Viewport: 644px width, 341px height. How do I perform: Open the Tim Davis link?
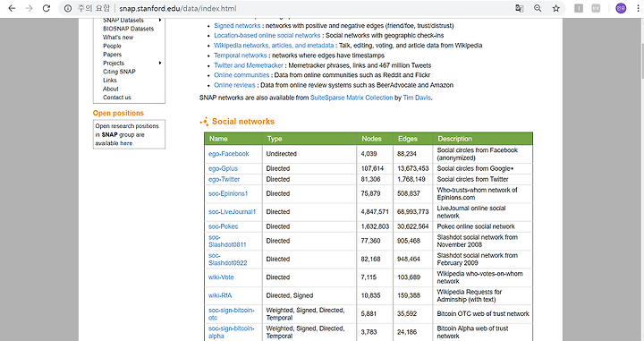(417, 98)
